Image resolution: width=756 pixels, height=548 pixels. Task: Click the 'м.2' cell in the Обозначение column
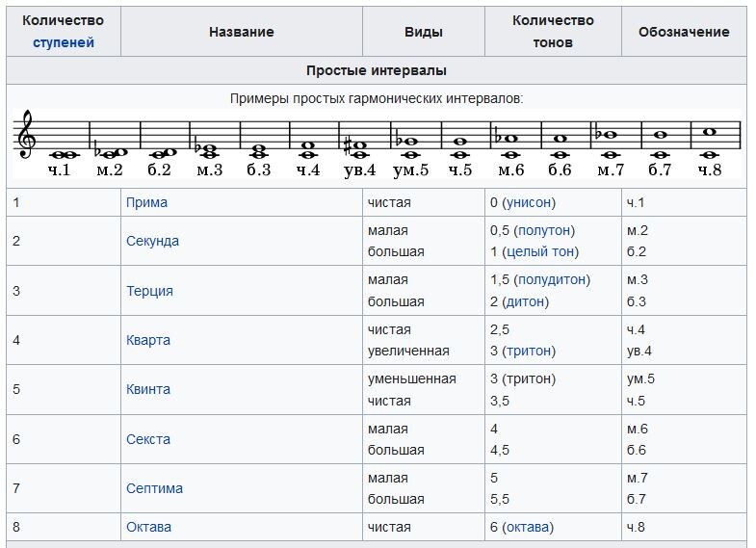[x=638, y=230]
